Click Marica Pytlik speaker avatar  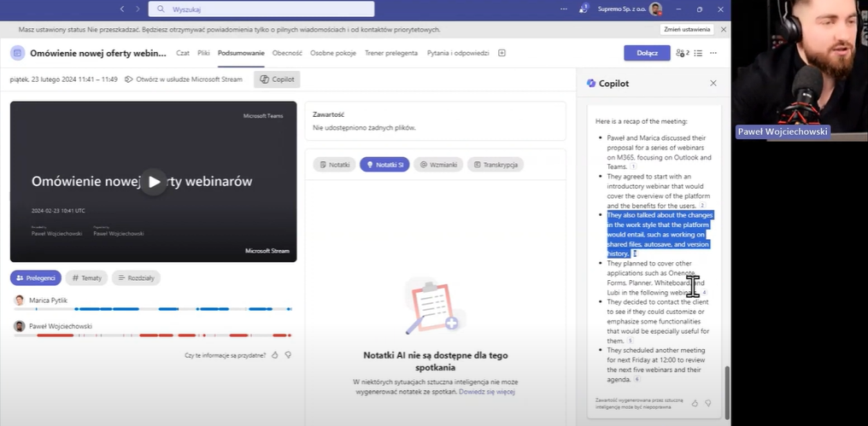[20, 301]
